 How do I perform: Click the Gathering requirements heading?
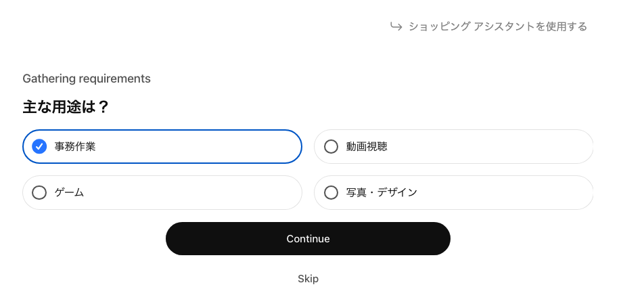click(87, 79)
